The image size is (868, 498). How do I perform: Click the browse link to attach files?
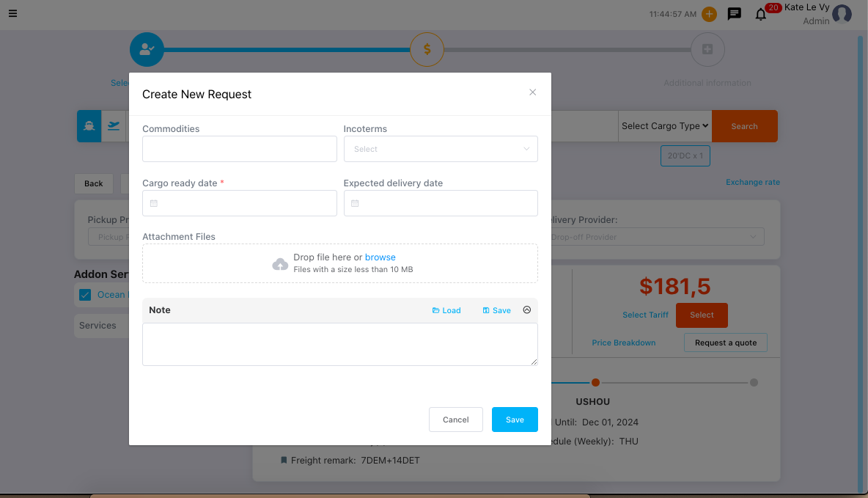[380, 257]
